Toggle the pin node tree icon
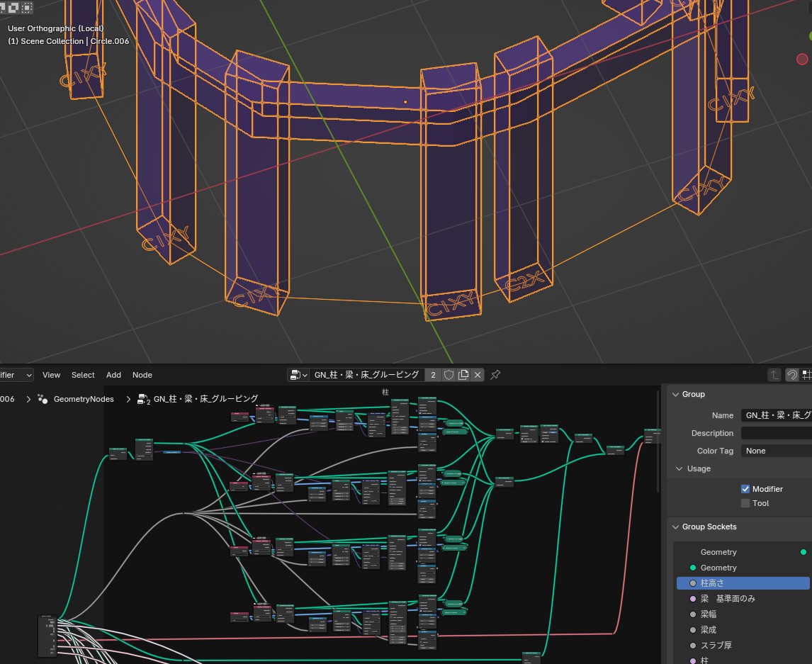The height and width of the screenshot is (664, 812). coord(495,375)
